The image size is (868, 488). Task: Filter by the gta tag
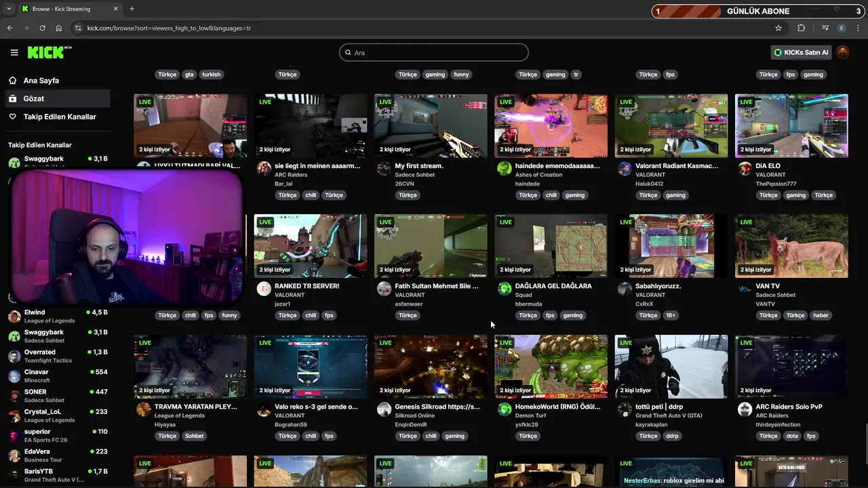point(189,75)
